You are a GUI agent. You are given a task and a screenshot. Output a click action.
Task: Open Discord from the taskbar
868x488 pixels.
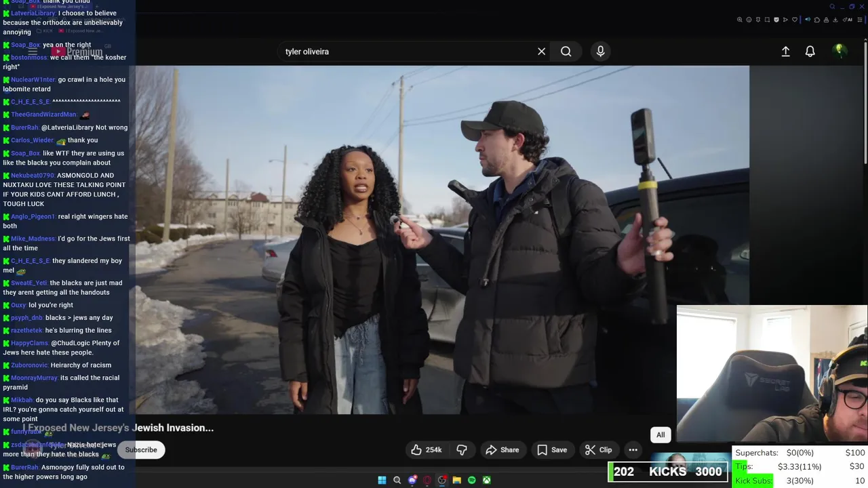(412, 480)
